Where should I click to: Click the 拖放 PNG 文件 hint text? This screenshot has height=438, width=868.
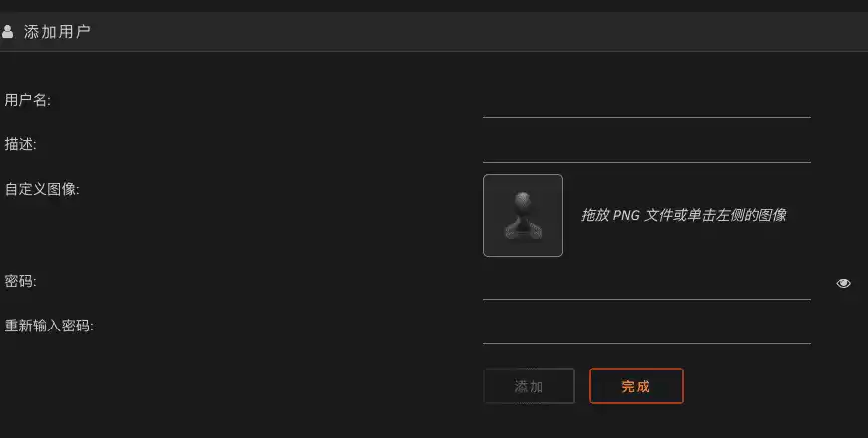(684, 215)
